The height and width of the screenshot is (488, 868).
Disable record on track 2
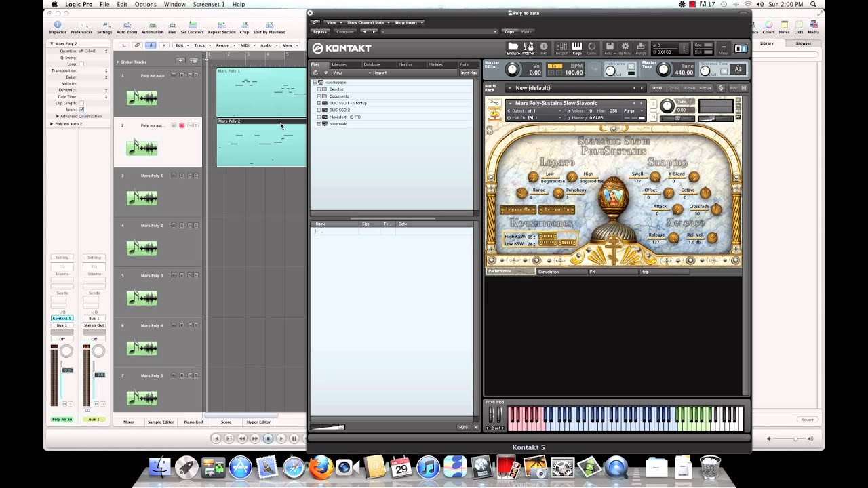pos(182,125)
